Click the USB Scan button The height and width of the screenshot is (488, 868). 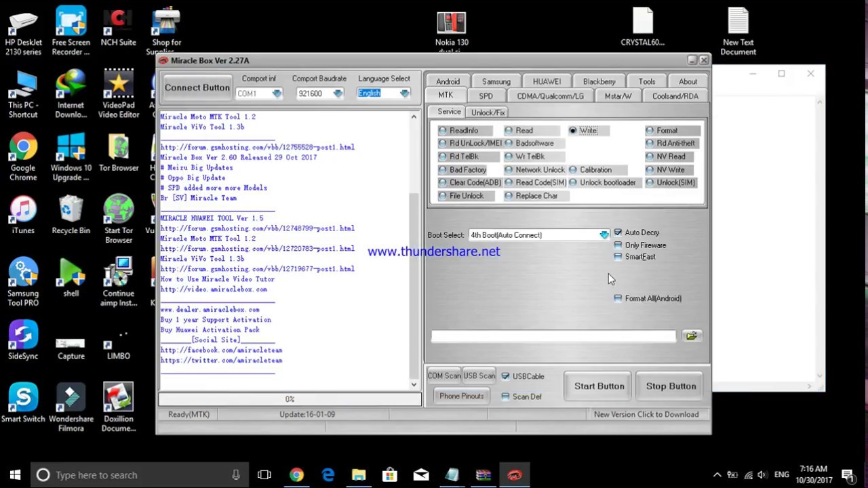pyautogui.click(x=479, y=376)
